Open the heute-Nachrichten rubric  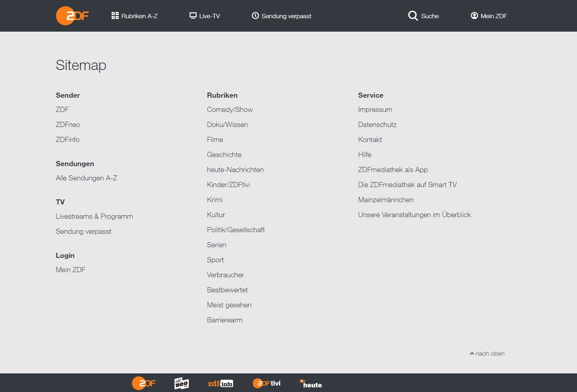click(x=235, y=170)
